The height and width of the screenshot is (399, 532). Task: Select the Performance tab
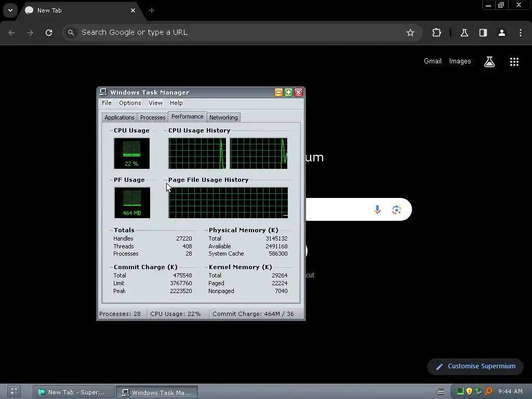click(187, 116)
